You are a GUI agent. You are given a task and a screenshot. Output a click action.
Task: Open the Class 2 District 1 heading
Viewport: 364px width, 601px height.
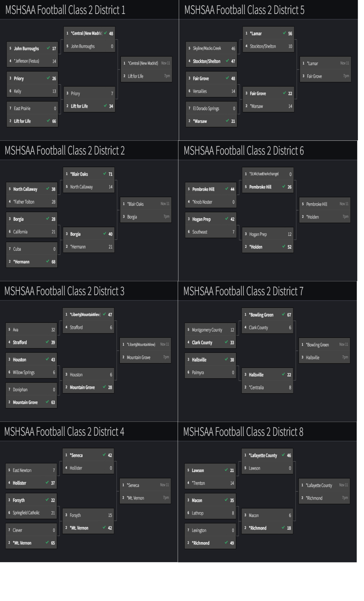[65, 10]
